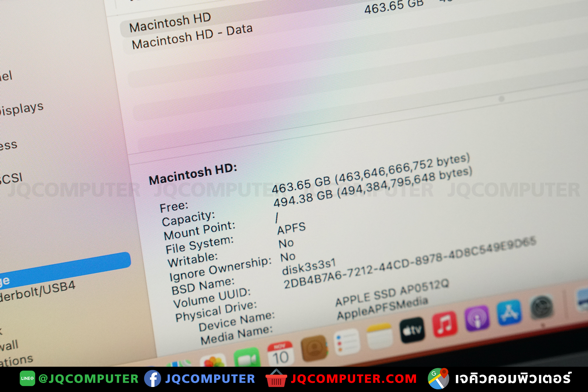Click the 'Media Name:' label
The image size is (588, 392).
237,335
